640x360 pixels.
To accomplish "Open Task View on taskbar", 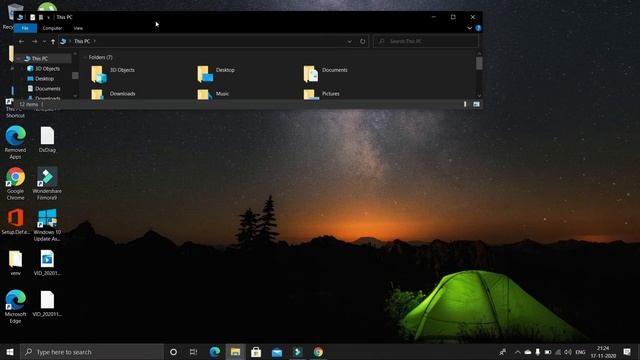I will (193, 352).
